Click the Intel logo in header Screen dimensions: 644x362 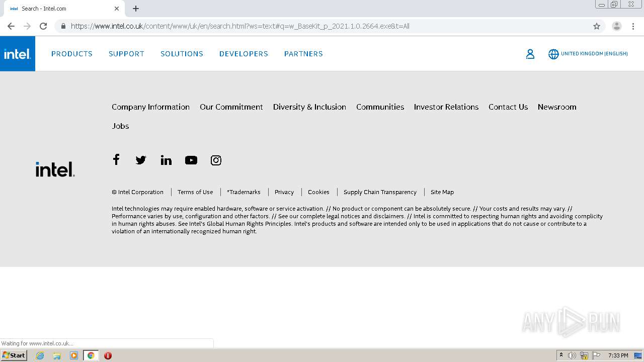point(18,54)
